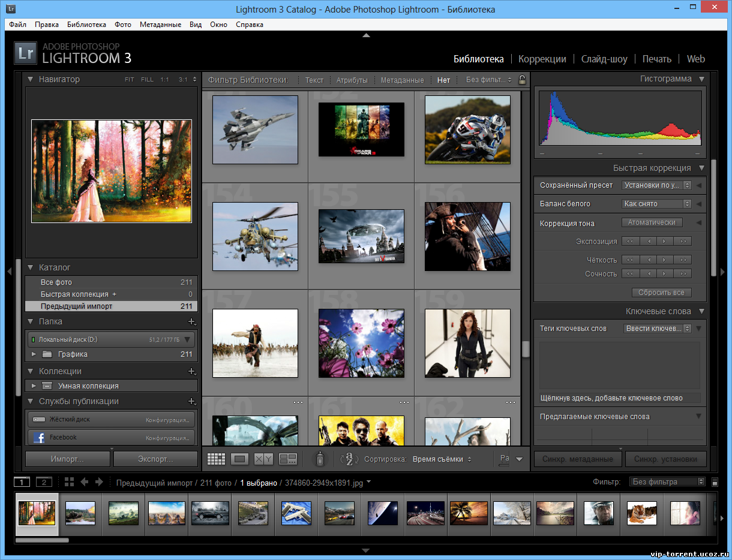The height and width of the screenshot is (560, 732).
Task: Add new folder with plus icon
Action: pos(191,321)
